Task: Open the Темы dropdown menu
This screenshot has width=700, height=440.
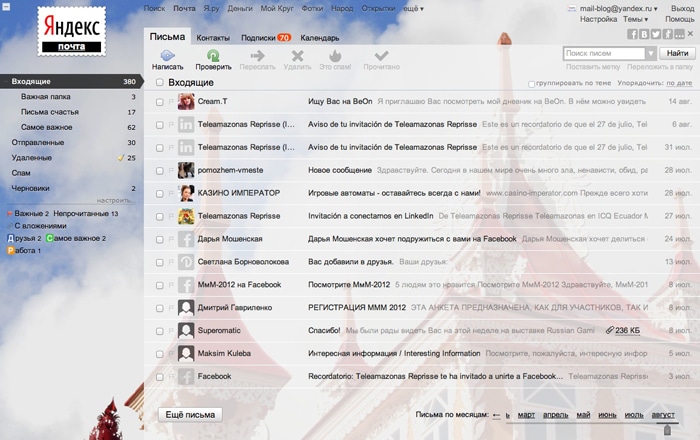Action: point(635,19)
